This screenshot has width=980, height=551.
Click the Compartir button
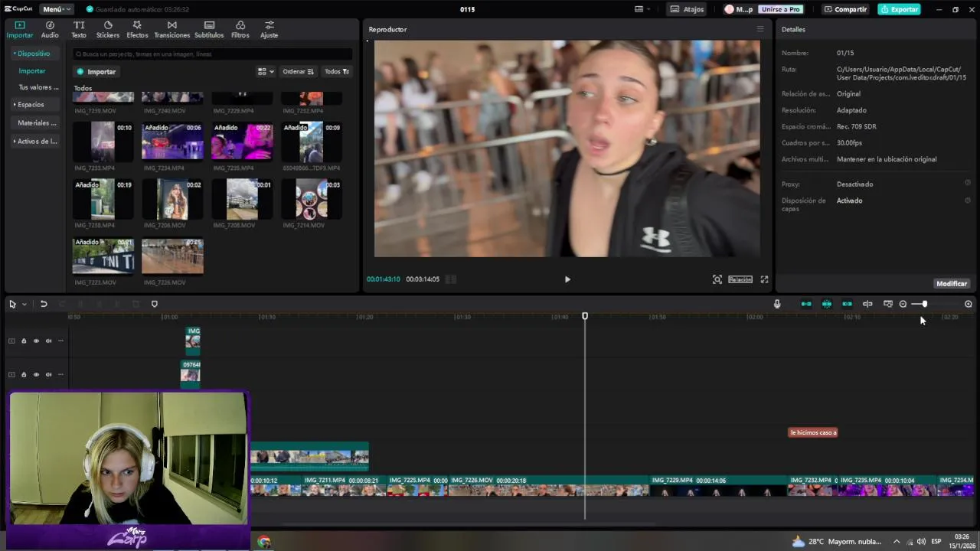point(845,9)
